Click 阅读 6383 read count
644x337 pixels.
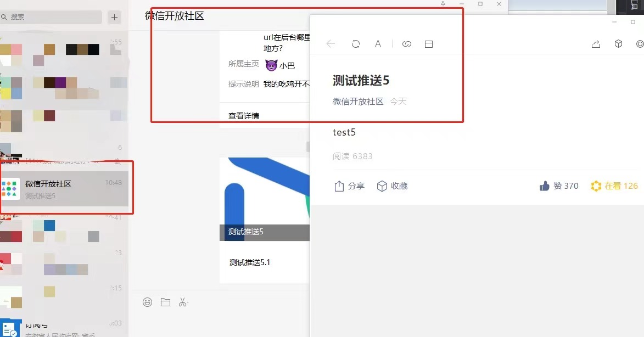click(x=352, y=156)
